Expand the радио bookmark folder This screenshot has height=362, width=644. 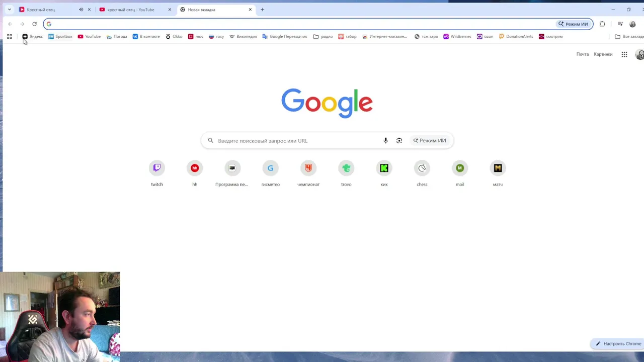point(323,36)
